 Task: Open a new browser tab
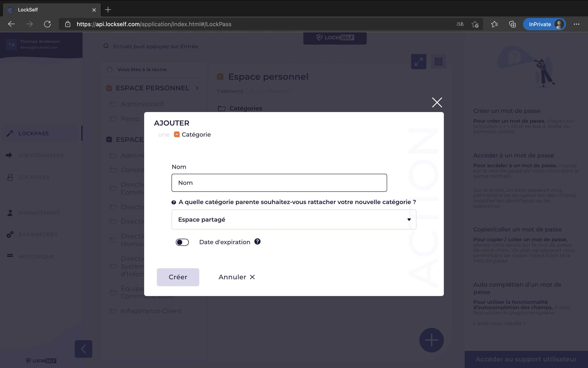(108, 10)
